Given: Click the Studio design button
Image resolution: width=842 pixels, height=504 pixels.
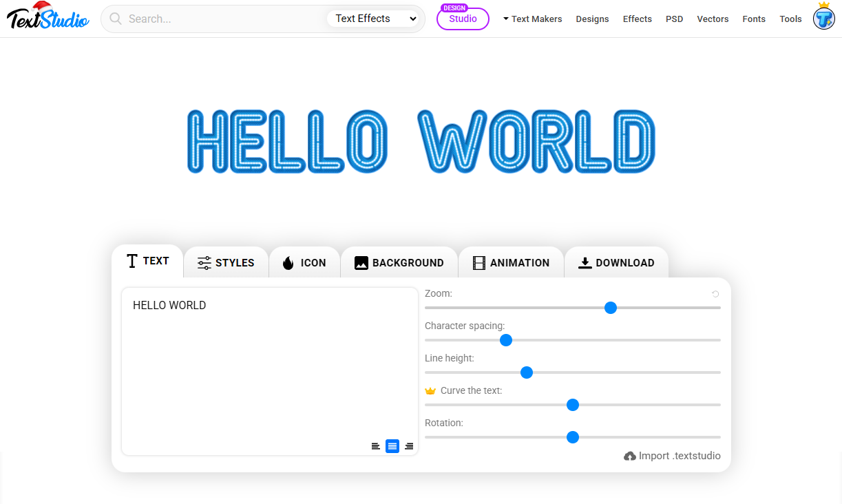Looking at the screenshot, I should click(x=462, y=19).
